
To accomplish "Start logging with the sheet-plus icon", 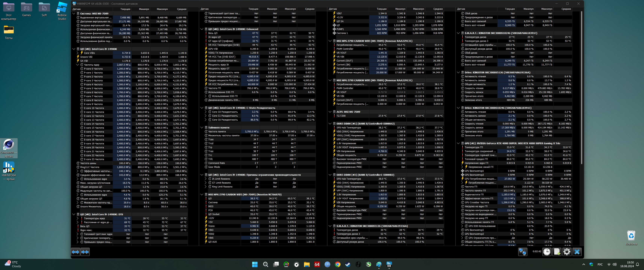I will coord(557,252).
